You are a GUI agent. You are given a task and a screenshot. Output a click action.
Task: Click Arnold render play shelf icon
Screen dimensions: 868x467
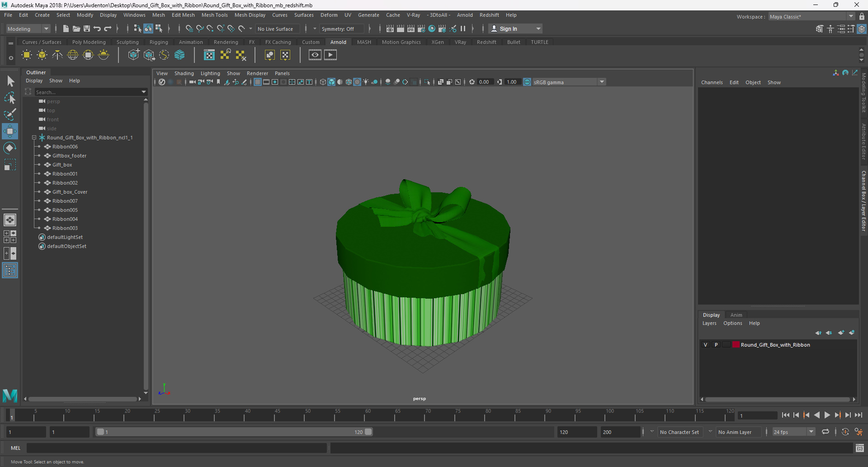pyautogui.click(x=330, y=55)
